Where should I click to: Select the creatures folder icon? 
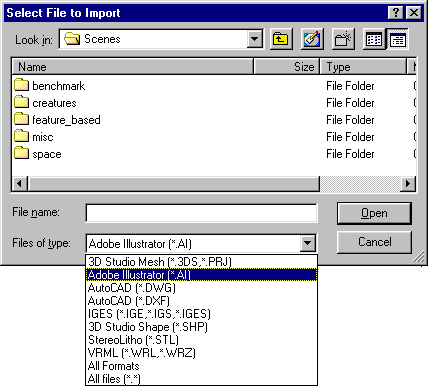22,102
